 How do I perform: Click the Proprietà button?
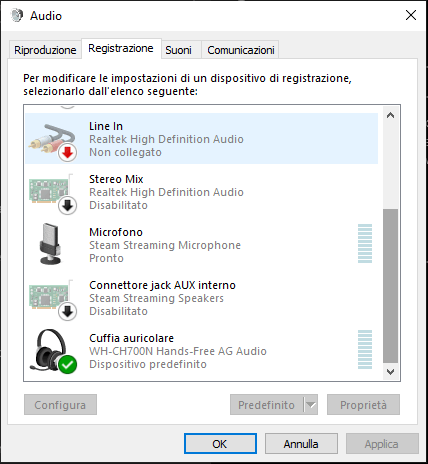(363, 405)
